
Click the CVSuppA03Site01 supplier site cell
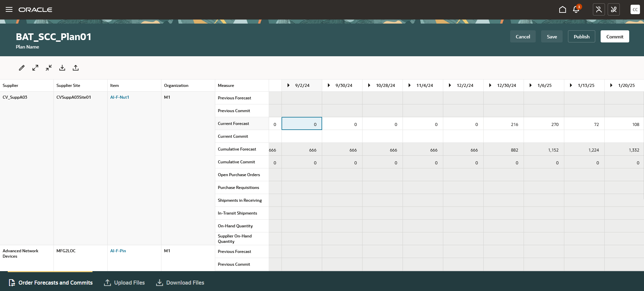point(80,168)
